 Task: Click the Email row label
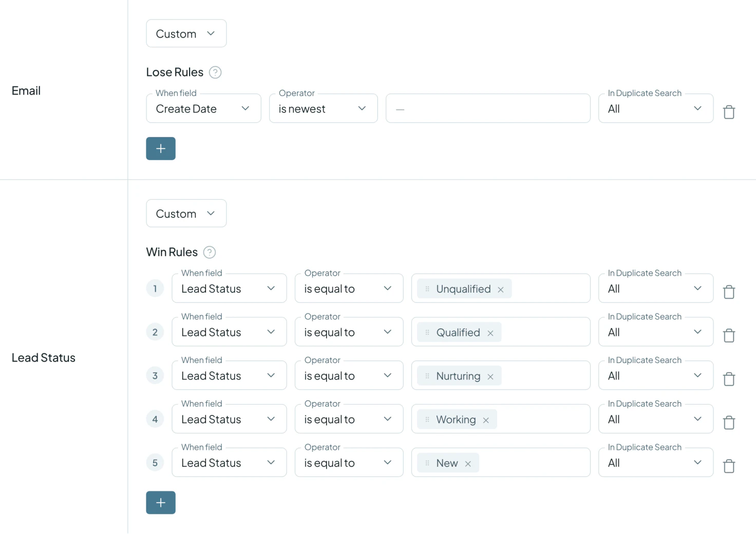(26, 91)
